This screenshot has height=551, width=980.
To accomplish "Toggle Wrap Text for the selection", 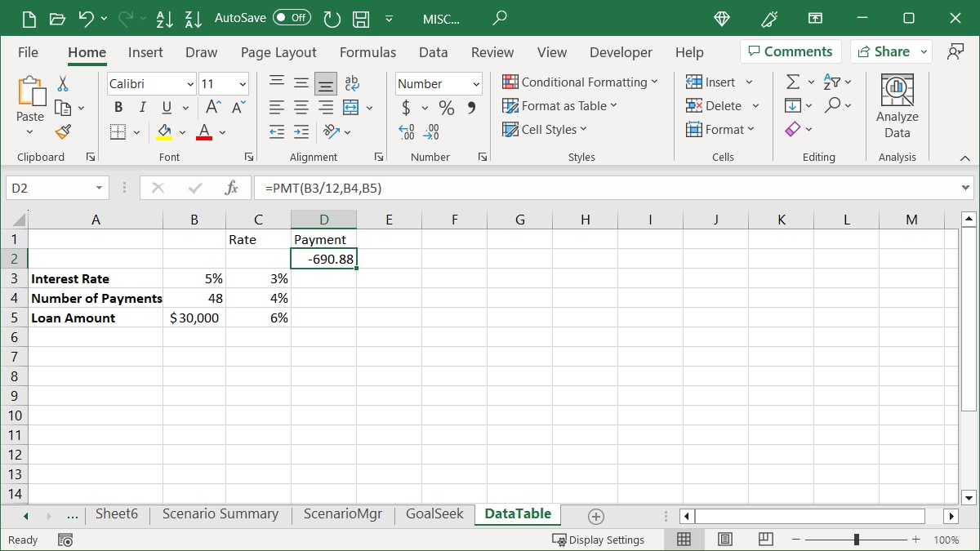I will pyautogui.click(x=351, y=82).
